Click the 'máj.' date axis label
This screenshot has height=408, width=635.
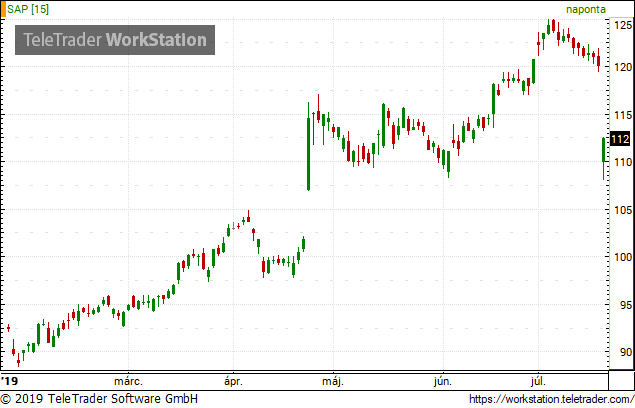(333, 381)
